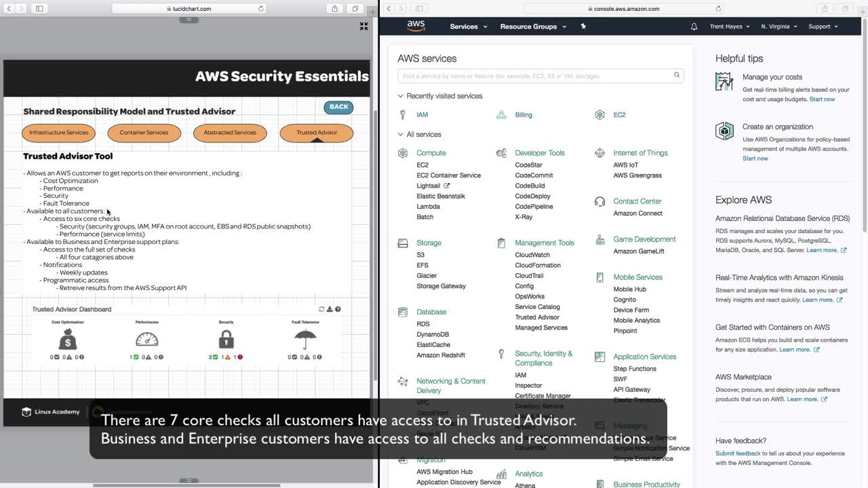The height and width of the screenshot is (488, 868).
Task: Click the lucidchart.com address bar
Action: click(189, 9)
